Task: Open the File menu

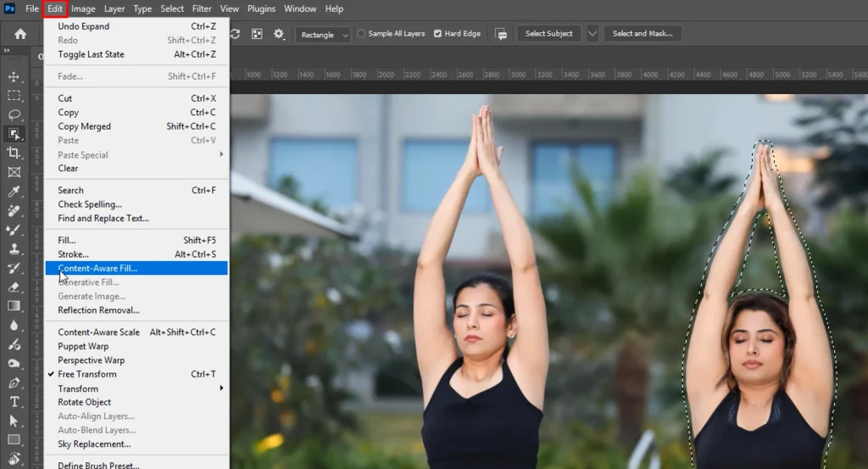Action: tap(32, 8)
